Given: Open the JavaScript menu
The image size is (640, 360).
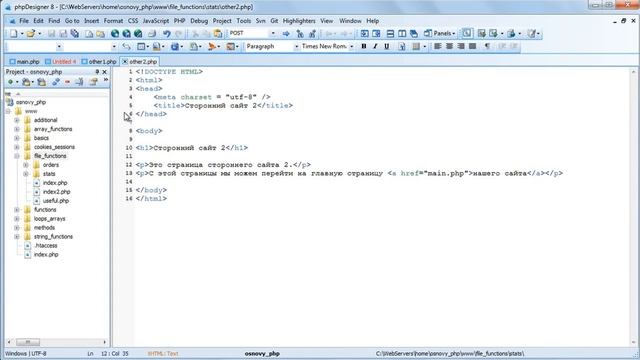Looking at the screenshot, I should click(156, 21).
